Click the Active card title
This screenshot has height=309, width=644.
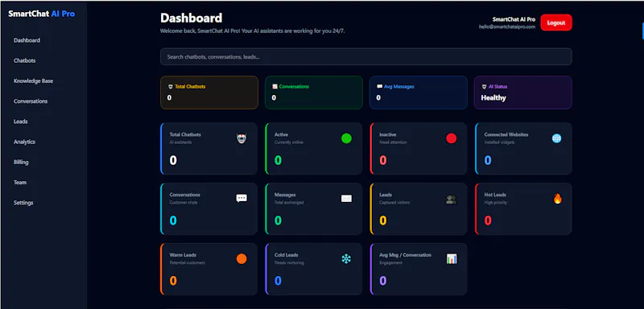[281, 134]
